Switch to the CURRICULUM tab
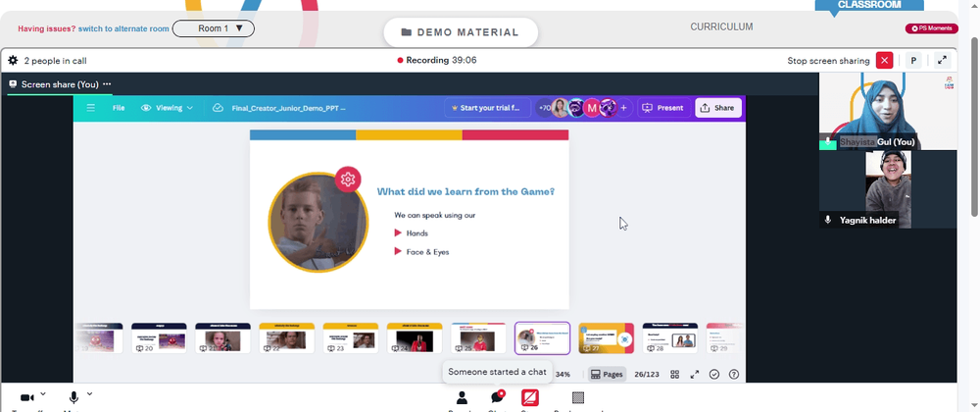This screenshot has height=412, width=980. tap(721, 26)
